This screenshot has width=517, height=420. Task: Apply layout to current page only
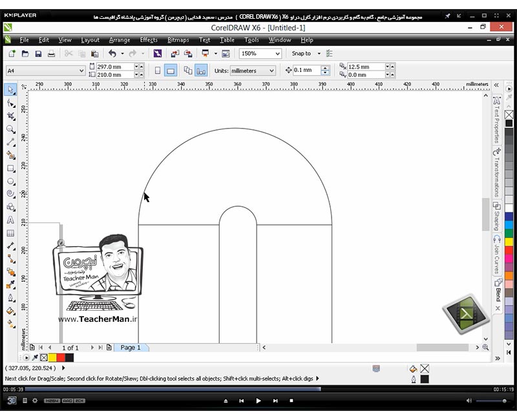[201, 70]
